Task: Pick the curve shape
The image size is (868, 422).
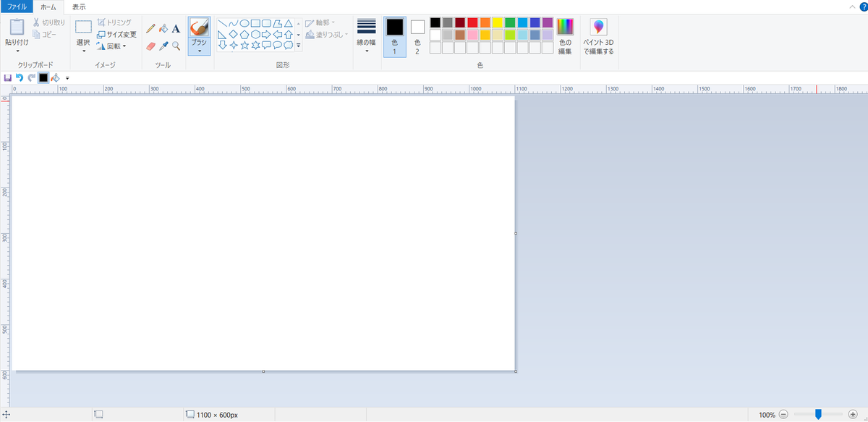Action: tap(234, 23)
